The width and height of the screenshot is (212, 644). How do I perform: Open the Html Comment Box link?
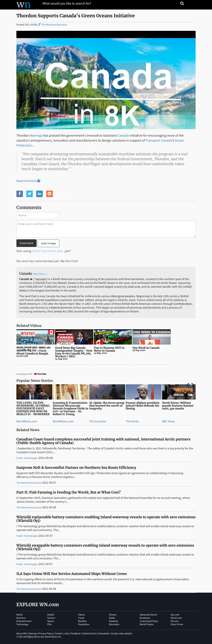click(x=47, y=251)
